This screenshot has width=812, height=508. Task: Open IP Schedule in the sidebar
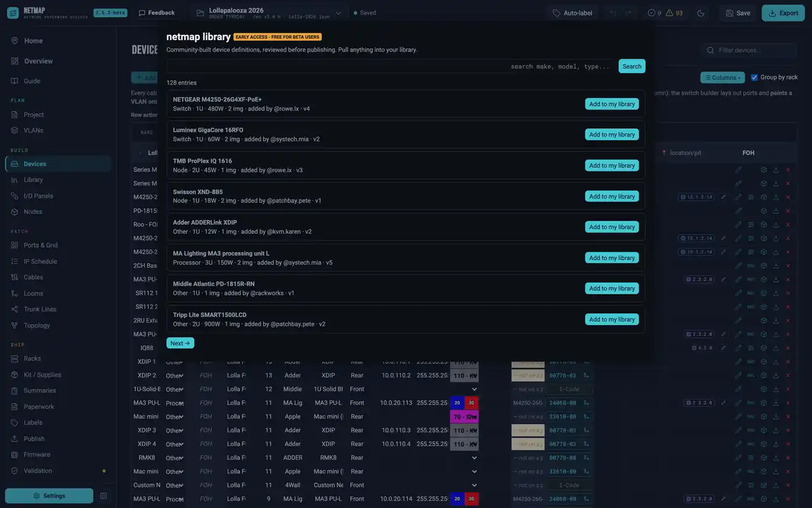pyautogui.click(x=40, y=261)
